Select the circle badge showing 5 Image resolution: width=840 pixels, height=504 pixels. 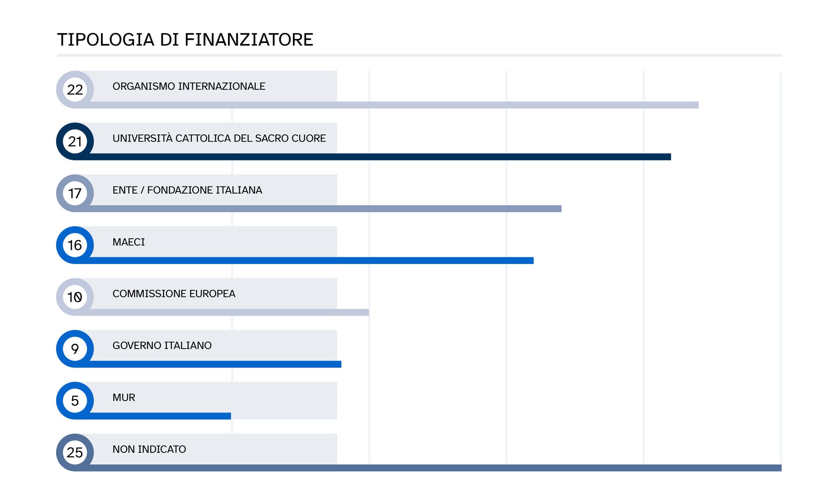coord(75,401)
